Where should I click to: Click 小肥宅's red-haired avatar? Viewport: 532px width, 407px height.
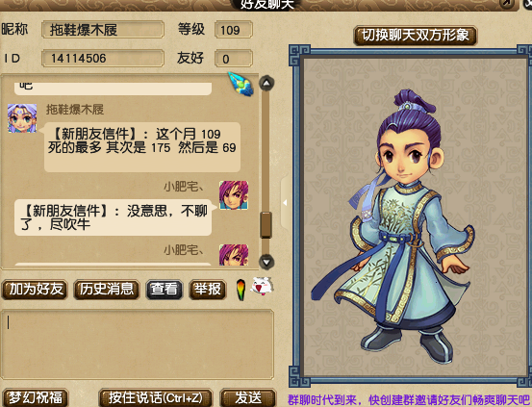[234, 195]
